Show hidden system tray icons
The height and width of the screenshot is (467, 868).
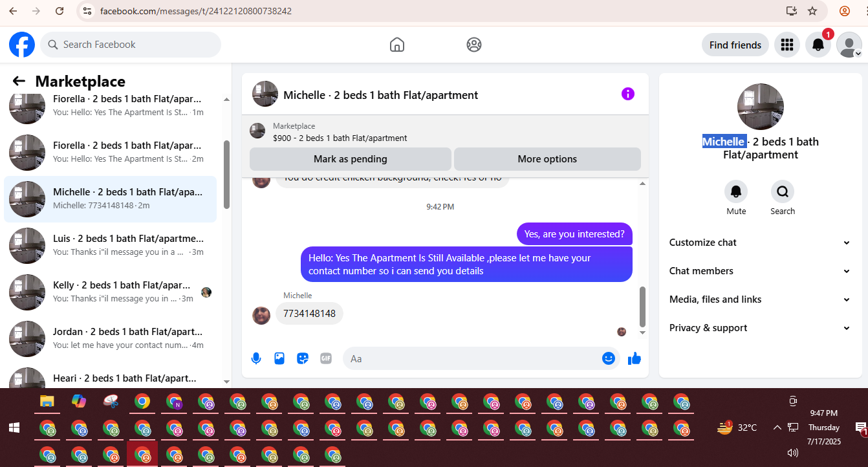click(x=777, y=428)
